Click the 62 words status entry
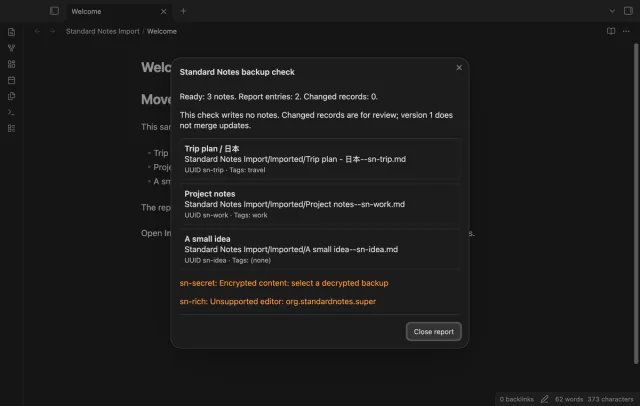 tap(569, 399)
